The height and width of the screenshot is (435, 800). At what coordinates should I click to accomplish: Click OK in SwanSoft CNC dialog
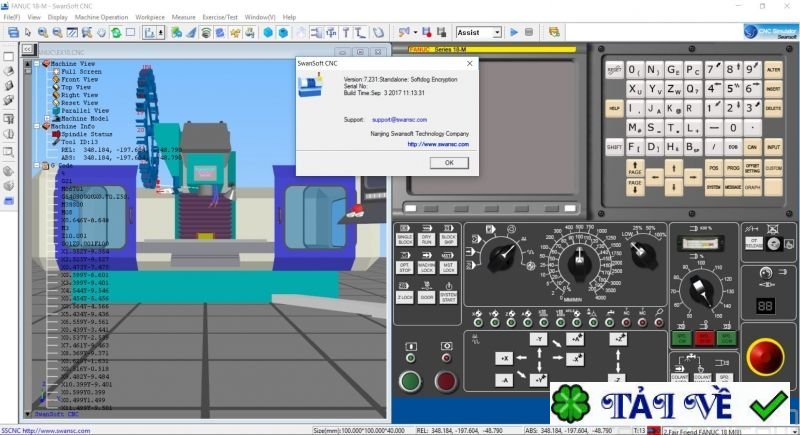click(x=449, y=162)
